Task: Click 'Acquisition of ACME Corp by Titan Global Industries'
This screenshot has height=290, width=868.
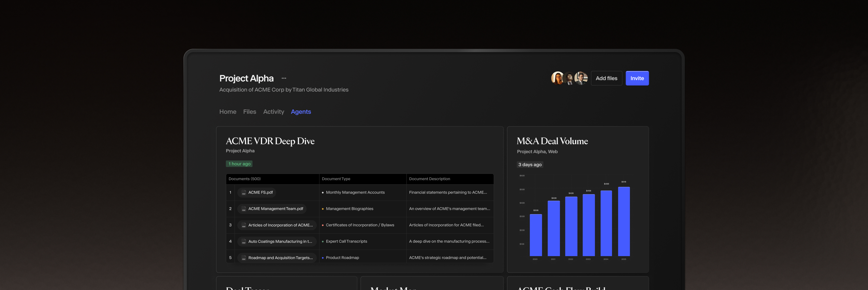Action: (x=284, y=90)
